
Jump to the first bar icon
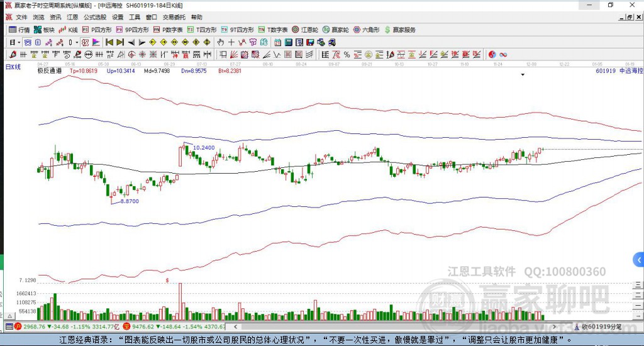[109, 42]
